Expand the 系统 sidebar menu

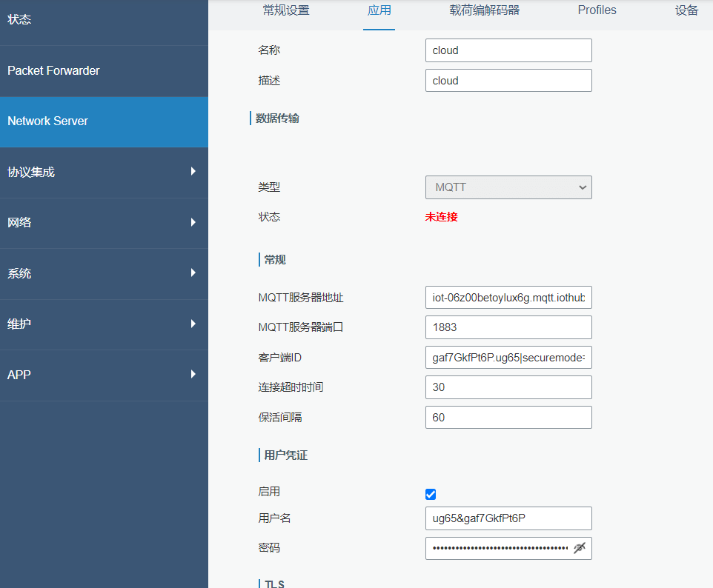(104, 273)
